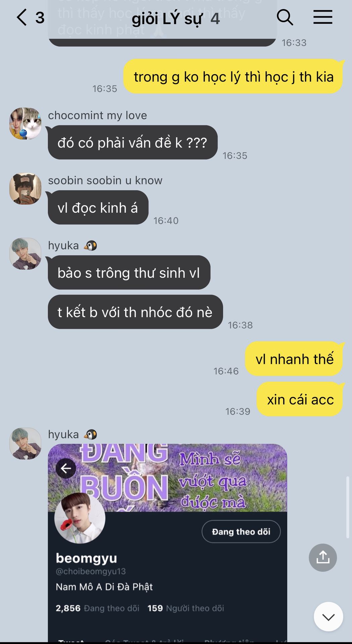Select message 'đó có phải vấn đề k ???'
This screenshot has width=352, height=644.
coord(133,143)
